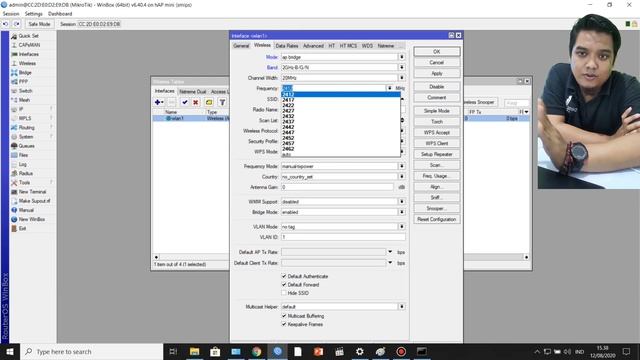
Task: Toggle the Keepalive Frames checkbox
Action: pyautogui.click(x=284, y=324)
